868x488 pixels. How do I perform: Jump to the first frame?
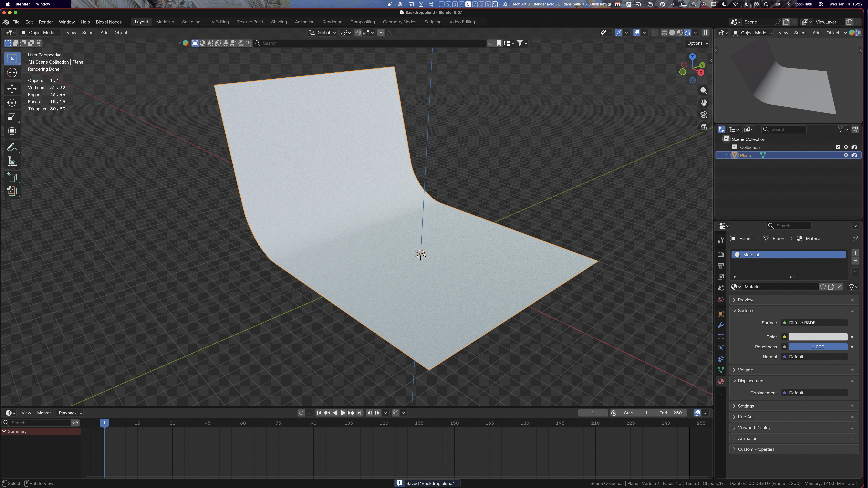(319, 413)
